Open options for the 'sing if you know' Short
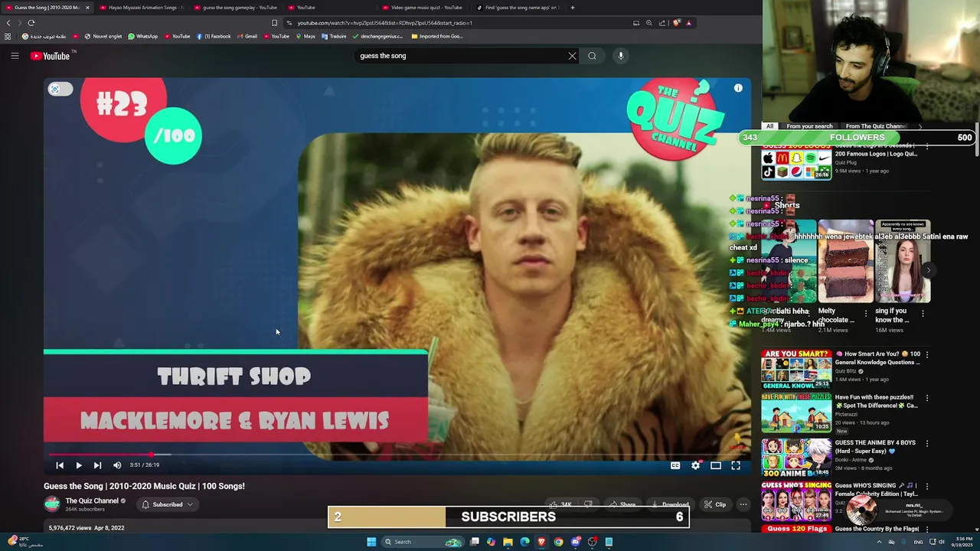Screen dimensions: 980x551 click(923, 313)
